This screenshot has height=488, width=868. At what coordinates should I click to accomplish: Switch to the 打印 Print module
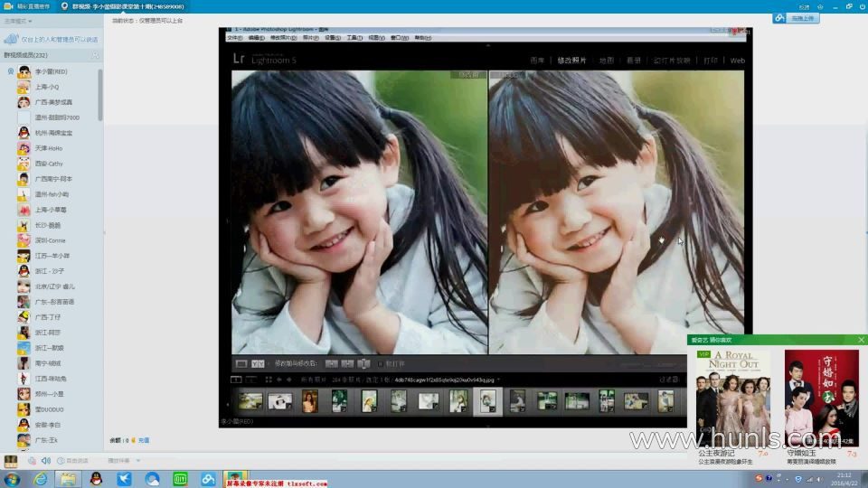(x=711, y=61)
